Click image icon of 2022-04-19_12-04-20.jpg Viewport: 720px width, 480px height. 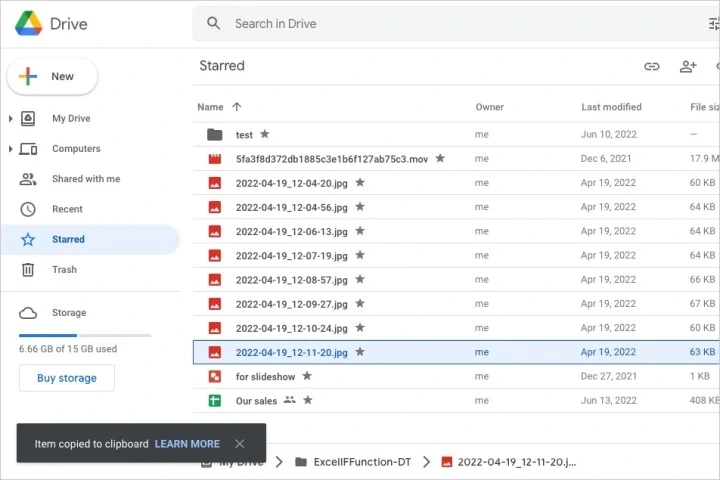point(214,183)
